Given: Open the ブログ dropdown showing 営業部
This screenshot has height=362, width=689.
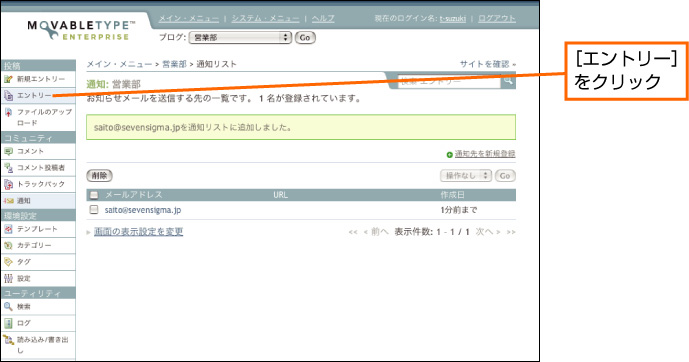Looking at the screenshot, I should pos(240,38).
